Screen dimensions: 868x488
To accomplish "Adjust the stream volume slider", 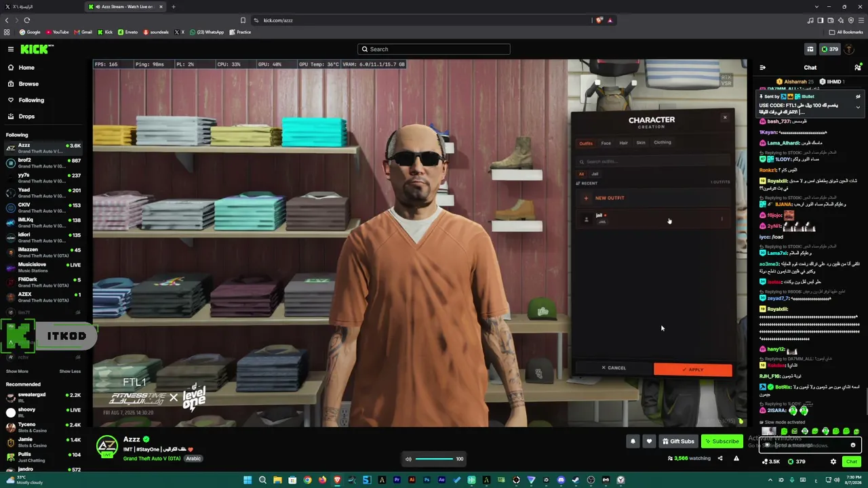I will (x=434, y=459).
